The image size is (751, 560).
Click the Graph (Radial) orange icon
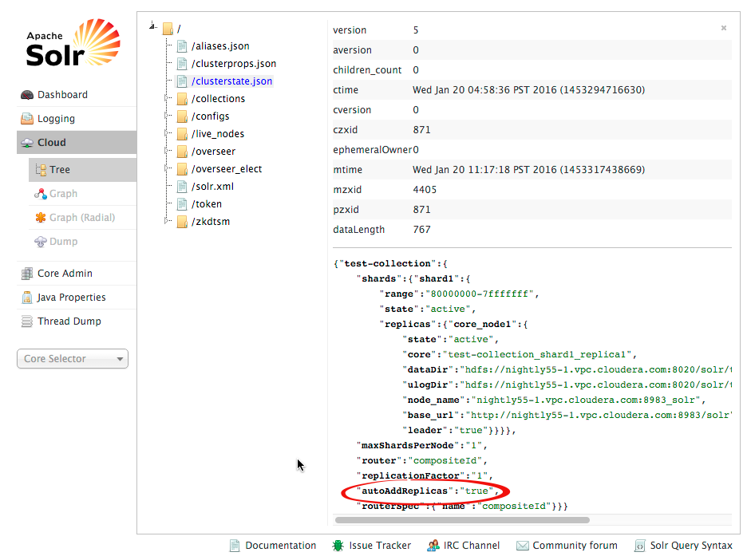pos(40,218)
